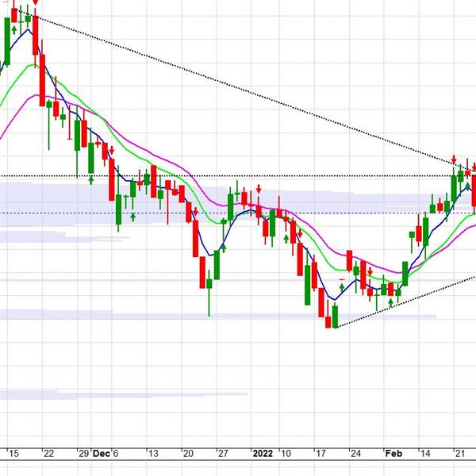
Task: Select the Feb month label
Action: tap(393, 454)
